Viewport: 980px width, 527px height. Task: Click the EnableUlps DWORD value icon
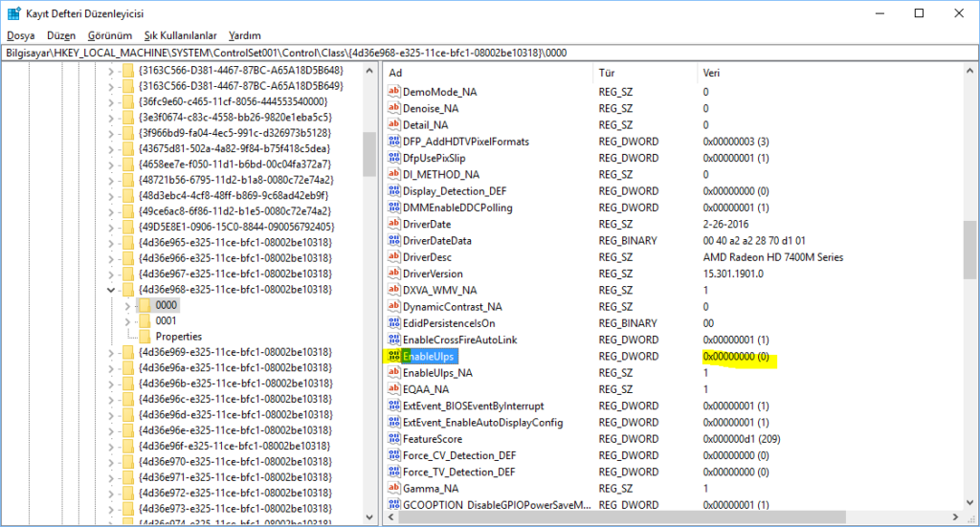(x=393, y=357)
